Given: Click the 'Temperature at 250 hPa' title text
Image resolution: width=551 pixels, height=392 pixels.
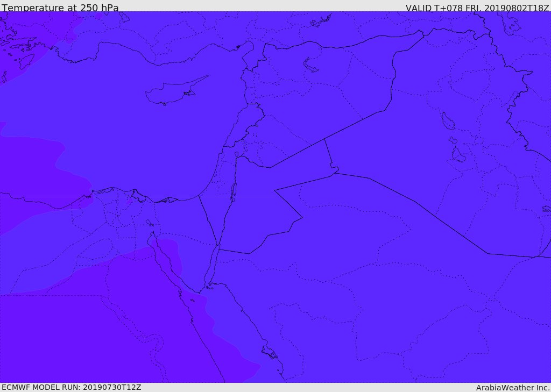Looking at the screenshot, I should (x=60, y=8).
